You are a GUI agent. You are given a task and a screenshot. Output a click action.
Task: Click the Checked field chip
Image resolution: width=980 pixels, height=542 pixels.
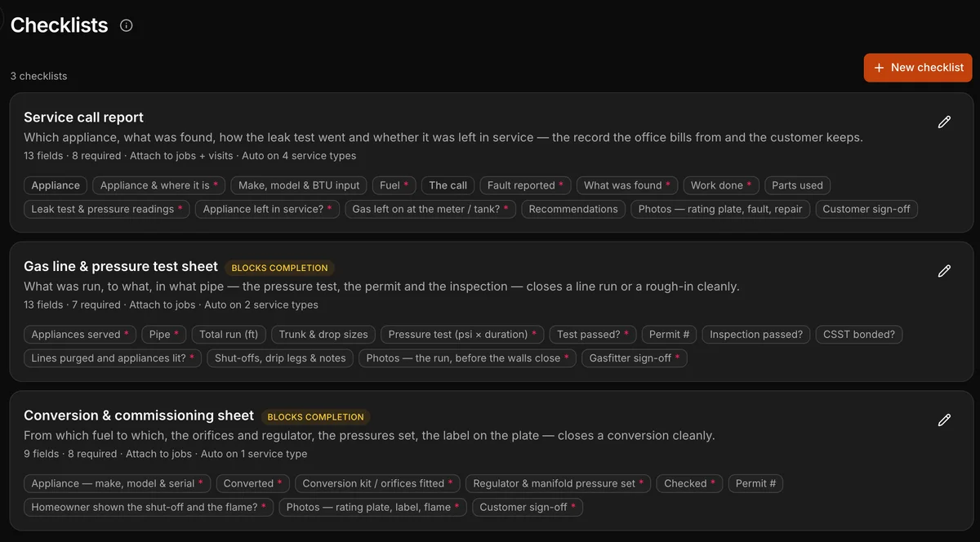pyautogui.click(x=690, y=483)
